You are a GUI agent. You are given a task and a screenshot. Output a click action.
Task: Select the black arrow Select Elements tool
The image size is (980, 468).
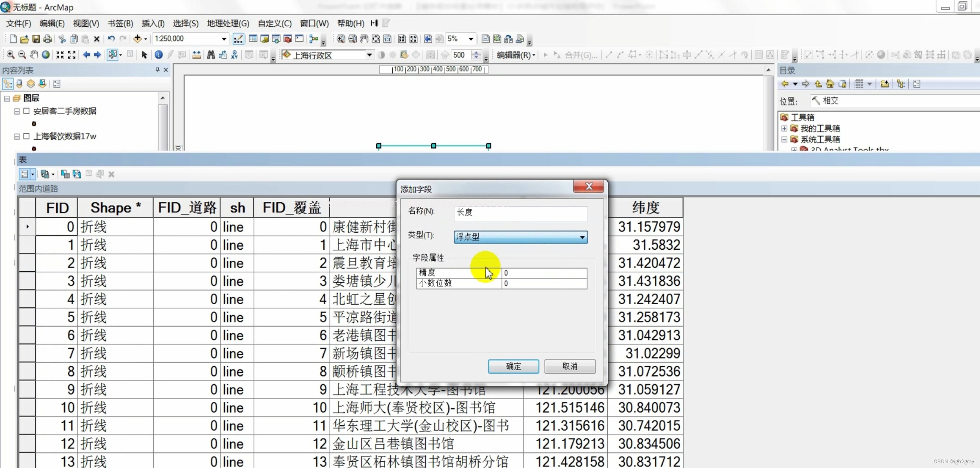(144, 55)
